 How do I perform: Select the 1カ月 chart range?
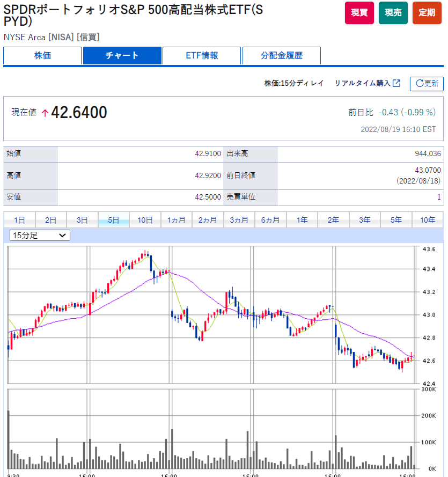click(x=177, y=220)
